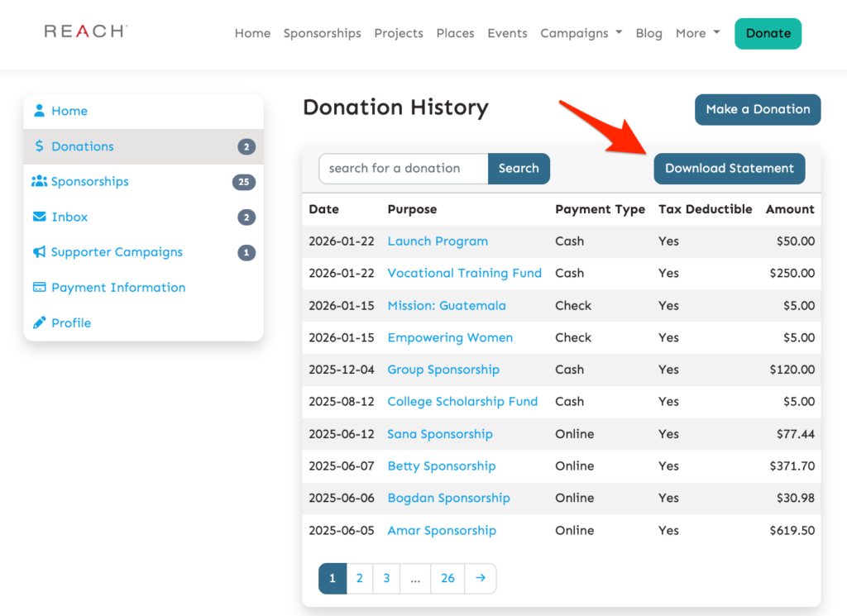Click the donation search input field

pos(403,168)
